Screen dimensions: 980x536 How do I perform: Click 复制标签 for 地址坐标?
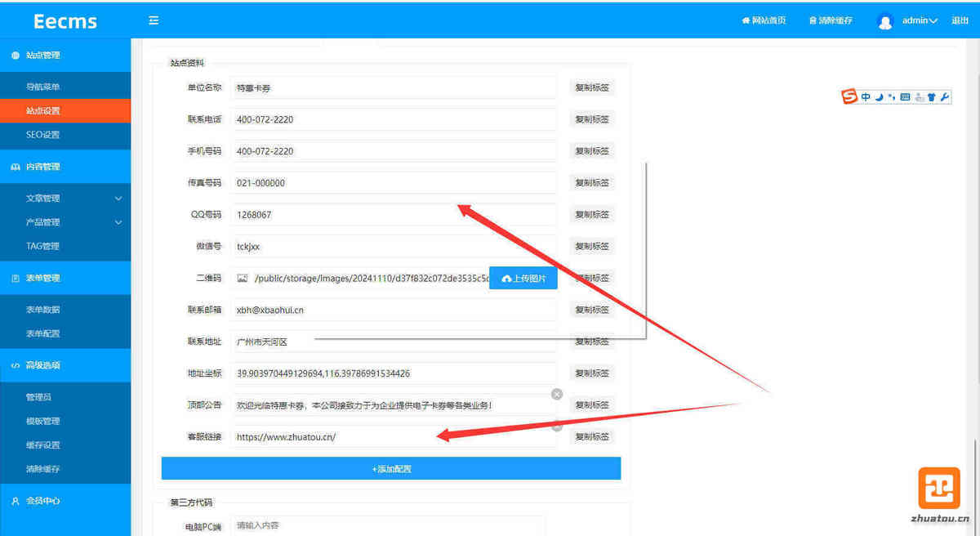(592, 373)
